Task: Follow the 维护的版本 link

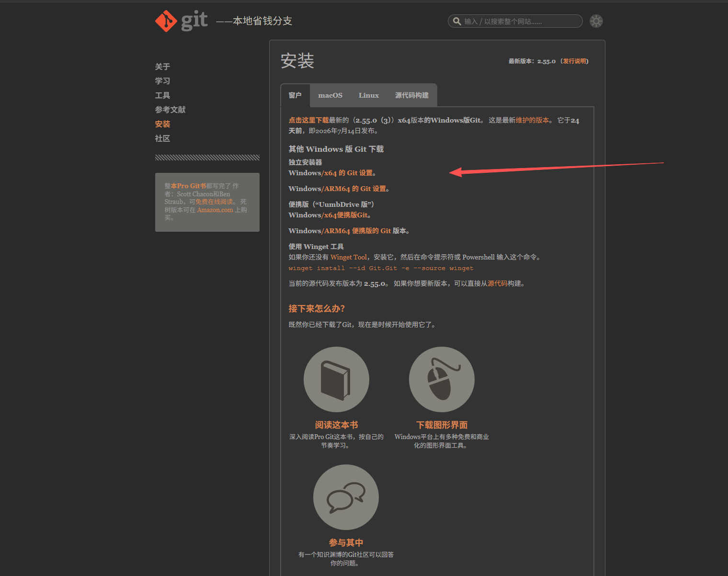Action: point(532,120)
